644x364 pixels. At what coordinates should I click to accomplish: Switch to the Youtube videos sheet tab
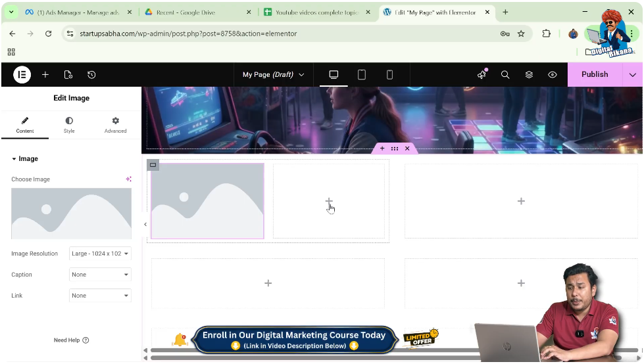coord(316,12)
